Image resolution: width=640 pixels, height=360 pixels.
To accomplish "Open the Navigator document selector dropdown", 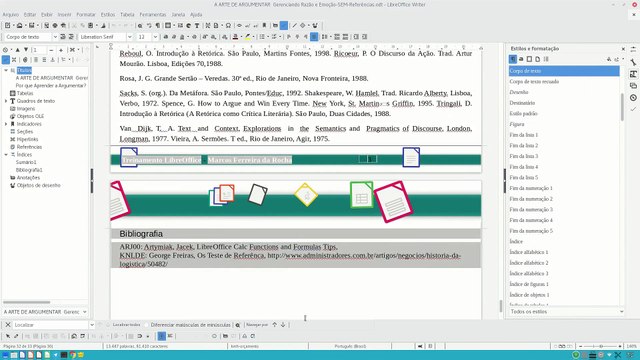I will 84,312.
